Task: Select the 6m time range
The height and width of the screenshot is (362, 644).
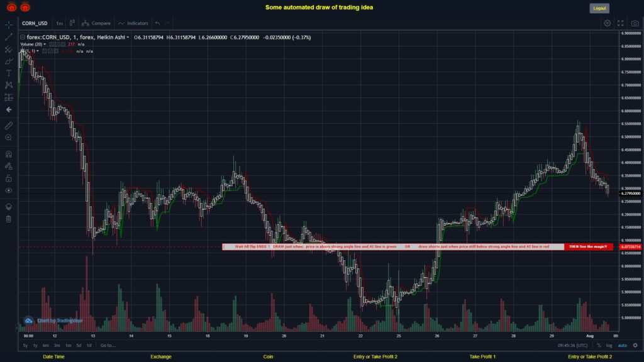Action: pos(45,346)
